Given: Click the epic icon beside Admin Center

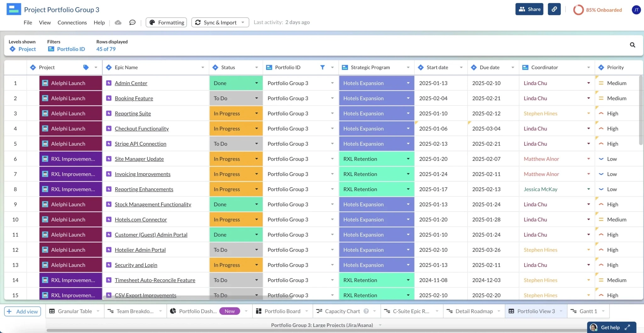Looking at the screenshot, I should tap(109, 83).
